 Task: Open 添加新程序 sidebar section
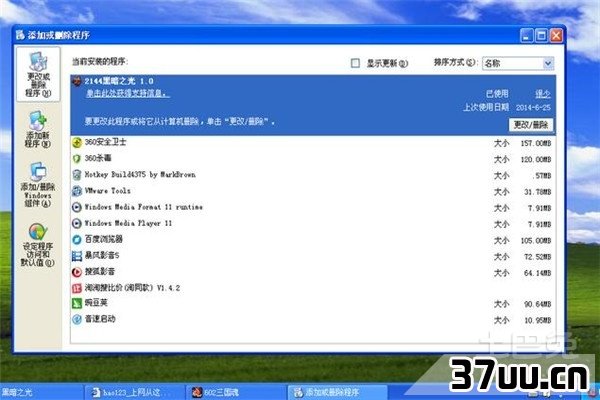click(x=38, y=129)
